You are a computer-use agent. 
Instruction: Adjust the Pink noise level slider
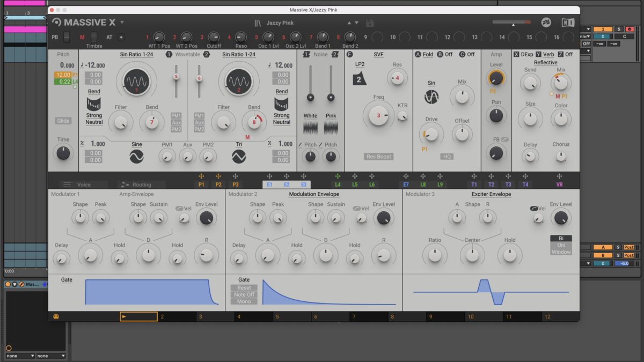click(331, 97)
